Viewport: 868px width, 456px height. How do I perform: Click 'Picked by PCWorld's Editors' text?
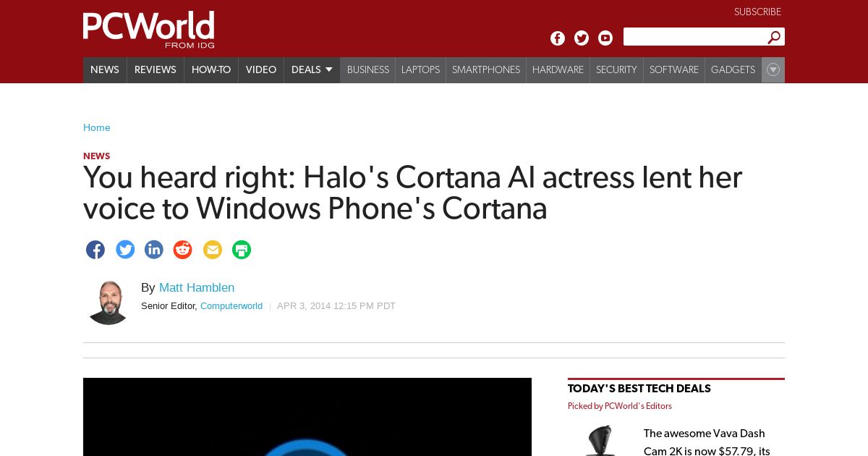point(620,406)
